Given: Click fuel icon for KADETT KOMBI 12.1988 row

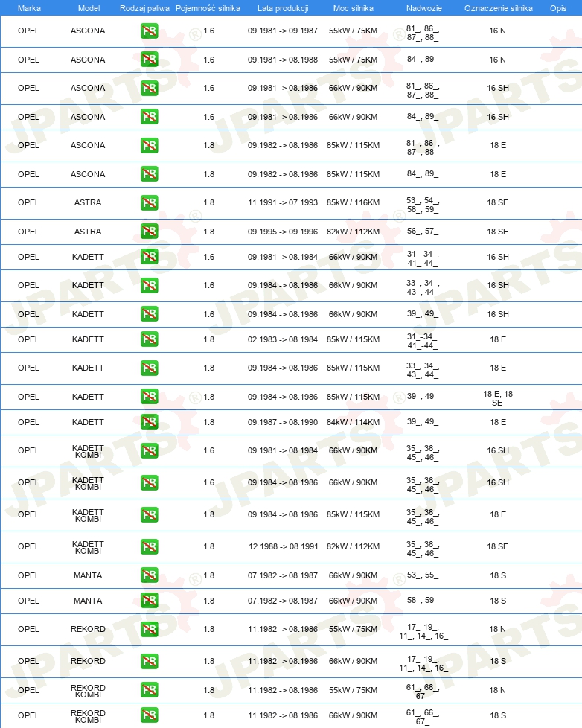Looking at the screenshot, I should [x=149, y=547].
